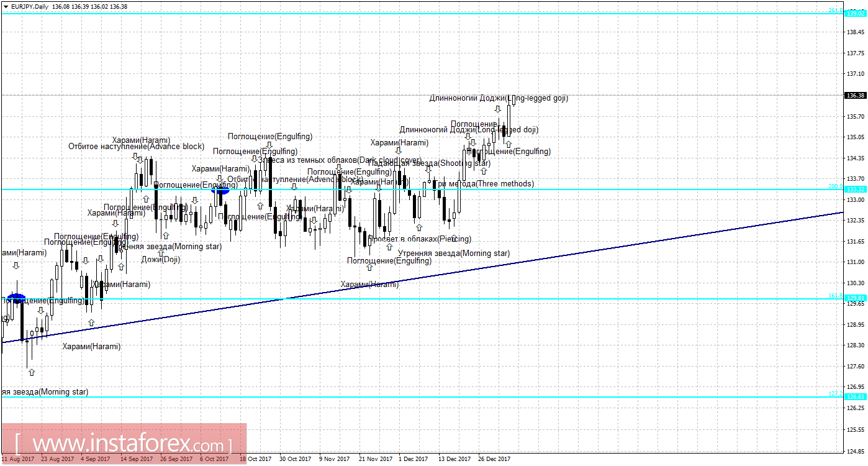The width and height of the screenshot is (868, 466).
Task: Click the cyan 139.02 price level label
Action: coord(854,13)
